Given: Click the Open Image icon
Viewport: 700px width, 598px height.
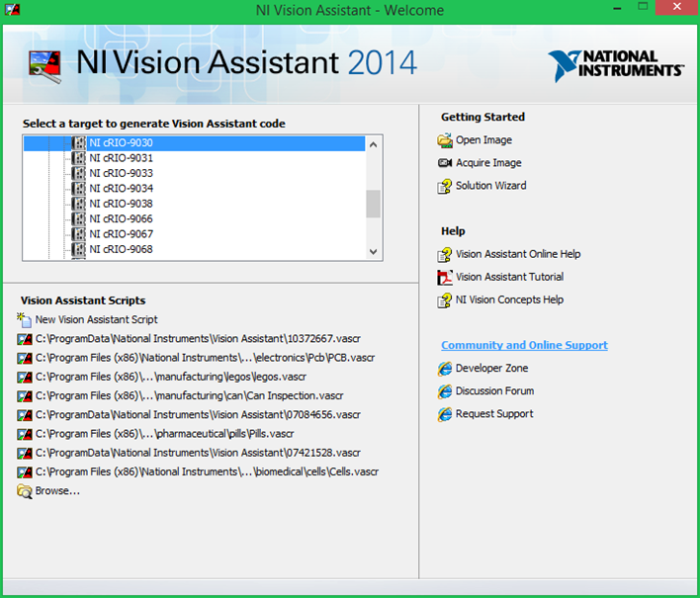Looking at the screenshot, I should click(445, 140).
